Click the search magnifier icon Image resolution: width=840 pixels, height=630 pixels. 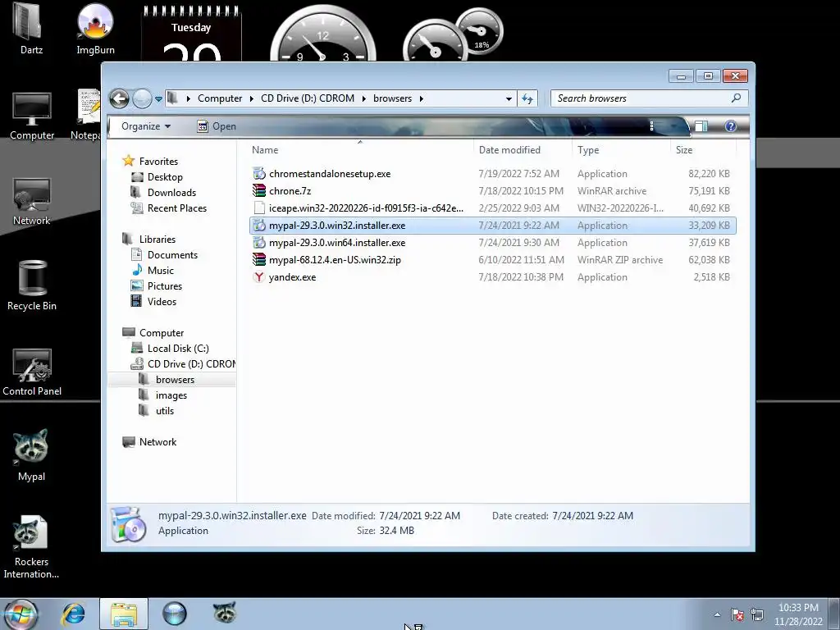tap(737, 98)
